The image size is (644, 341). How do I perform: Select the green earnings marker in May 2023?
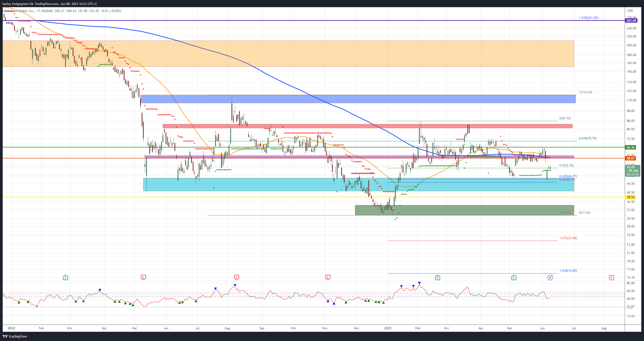click(514, 277)
